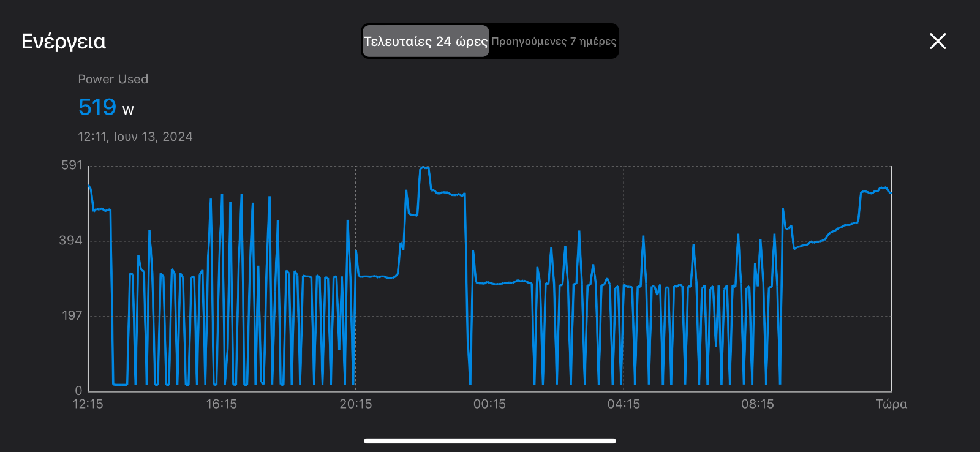Tap the 394 y-axis value
Viewport: 980px width, 452px height.
70,240
